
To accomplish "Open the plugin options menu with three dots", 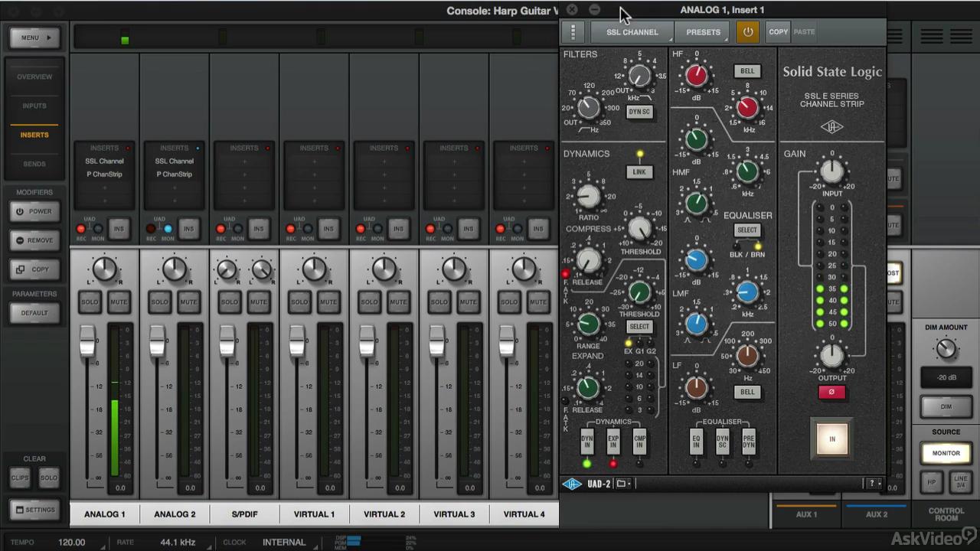I will 573,32.
